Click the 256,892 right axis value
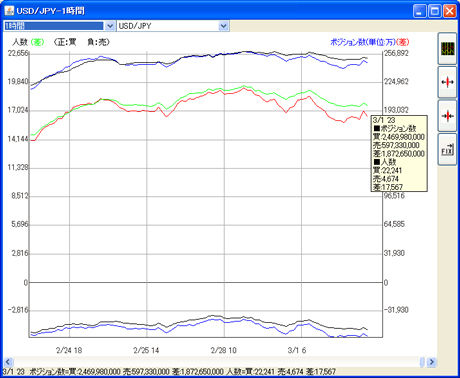Screen dimensions: 460x378 coord(396,53)
